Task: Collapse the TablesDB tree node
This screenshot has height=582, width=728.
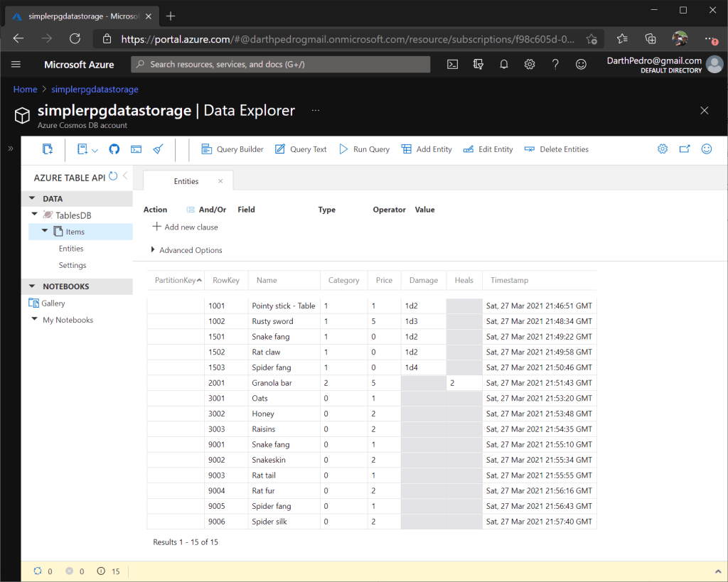Action: click(x=35, y=215)
